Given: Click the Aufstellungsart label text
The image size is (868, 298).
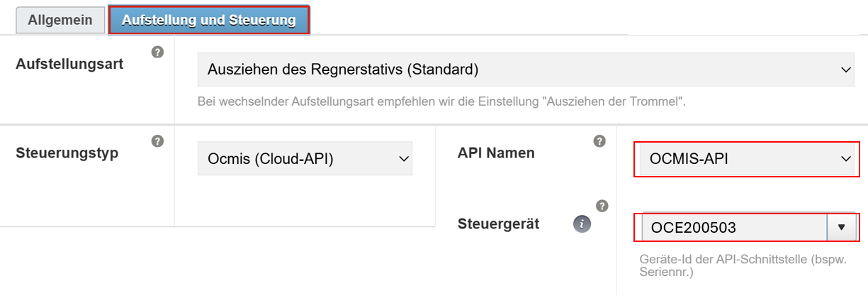Looking at the screenshot, I should (69, 65).
